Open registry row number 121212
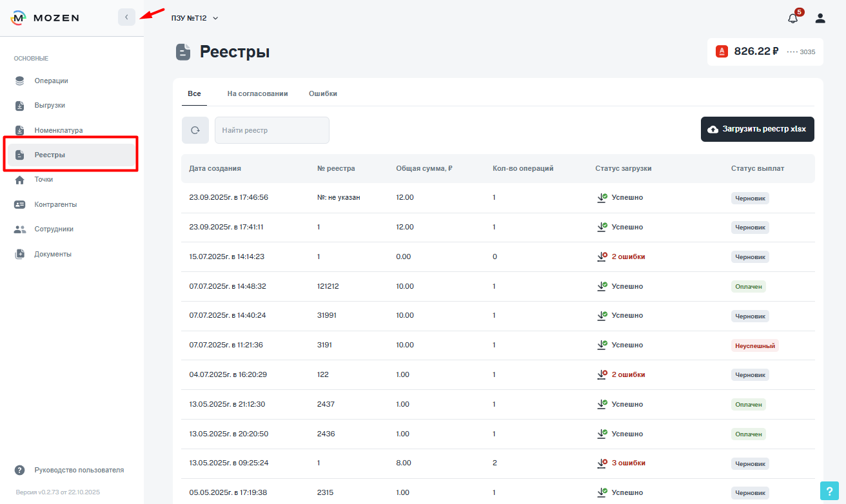The width and height of the screenshot is (846, 504). 328,286
